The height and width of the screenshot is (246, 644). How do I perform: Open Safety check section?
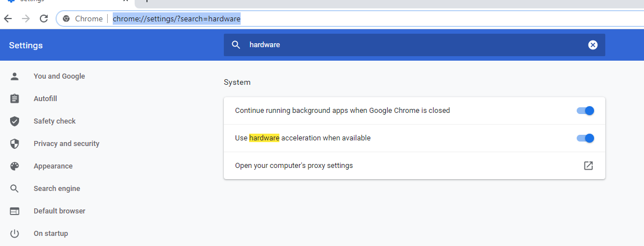tap(54, 121)
